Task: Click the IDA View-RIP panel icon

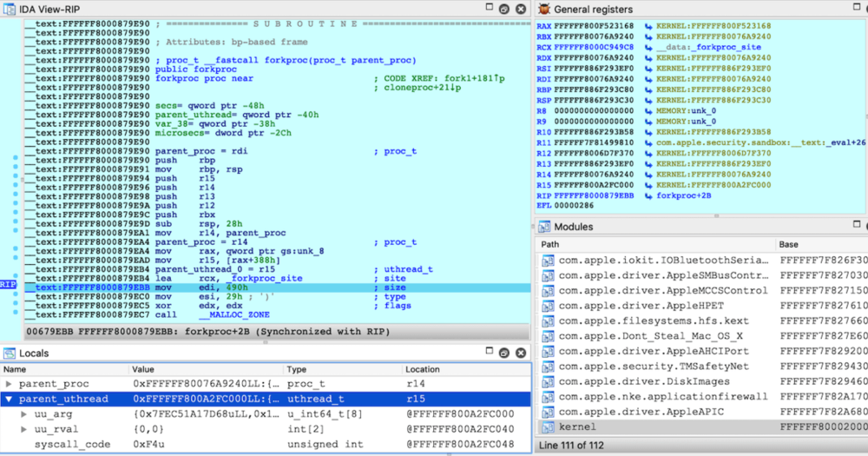Action: 10,8
